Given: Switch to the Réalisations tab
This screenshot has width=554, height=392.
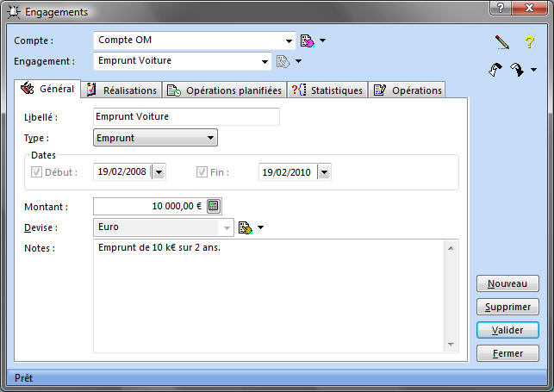Looking at the screenshot, I should click(x=122, y=90).
